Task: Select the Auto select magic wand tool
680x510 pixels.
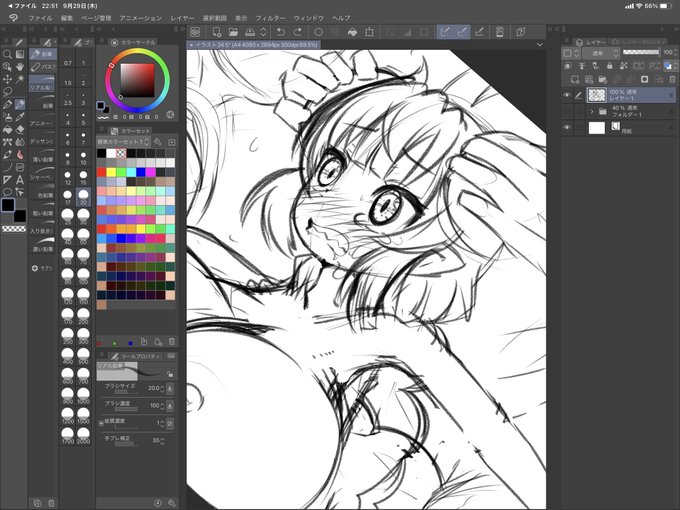Action: [20, 79]
